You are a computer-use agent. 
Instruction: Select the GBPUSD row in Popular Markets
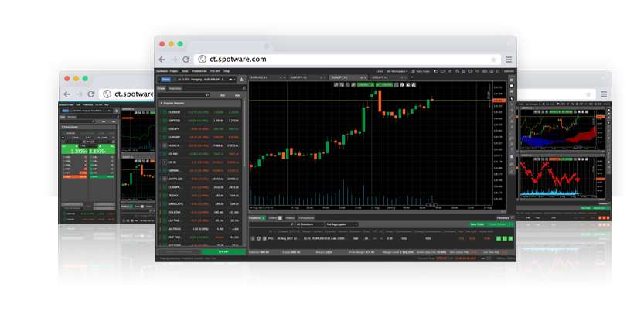pos(201,121)
